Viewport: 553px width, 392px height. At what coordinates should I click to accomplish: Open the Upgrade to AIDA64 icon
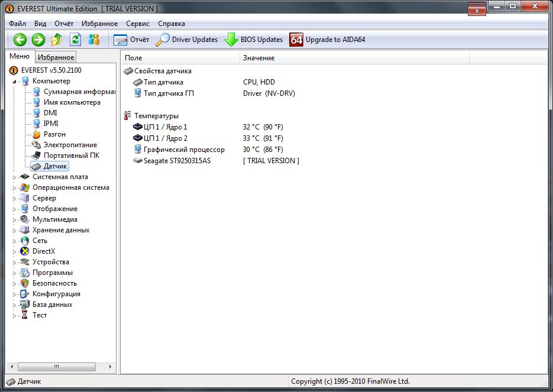click(x=296, y=40)
